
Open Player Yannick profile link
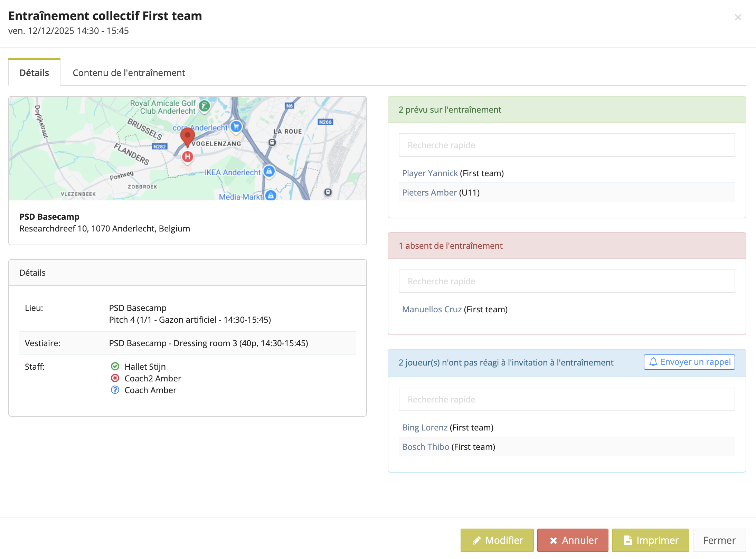(x=430, y=173)
